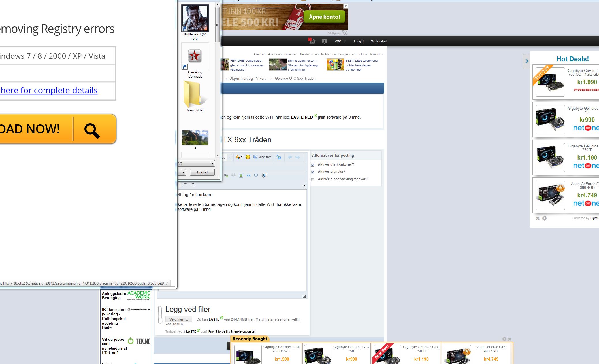Open Asus GeForce GTX 980 Hot Deal
Screen dimensions: 599x364
[566, 195]
